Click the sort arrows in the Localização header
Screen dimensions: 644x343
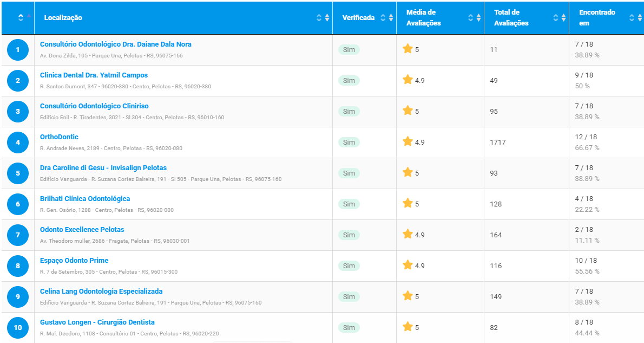click(323, 18)
